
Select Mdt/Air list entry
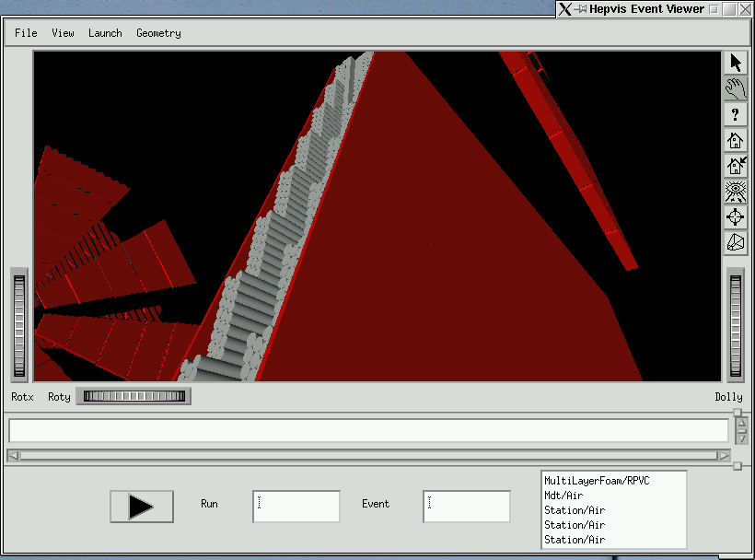point(562,496)
